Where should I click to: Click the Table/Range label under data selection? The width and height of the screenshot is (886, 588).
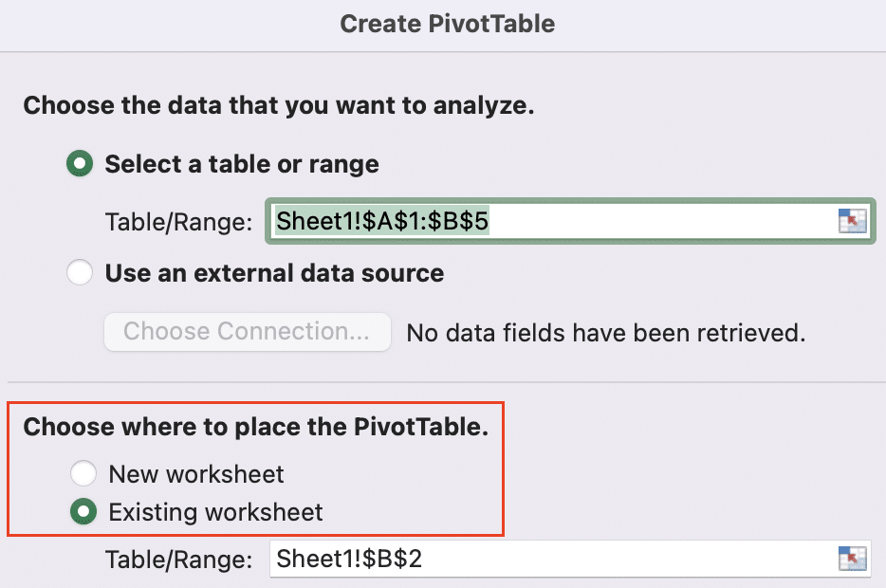pos(178,222)
